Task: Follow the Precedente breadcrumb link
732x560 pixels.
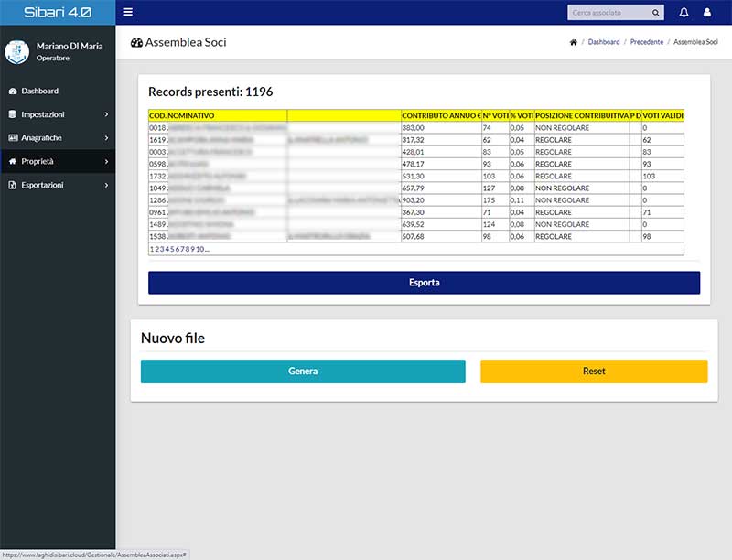Action: point(647,42)
